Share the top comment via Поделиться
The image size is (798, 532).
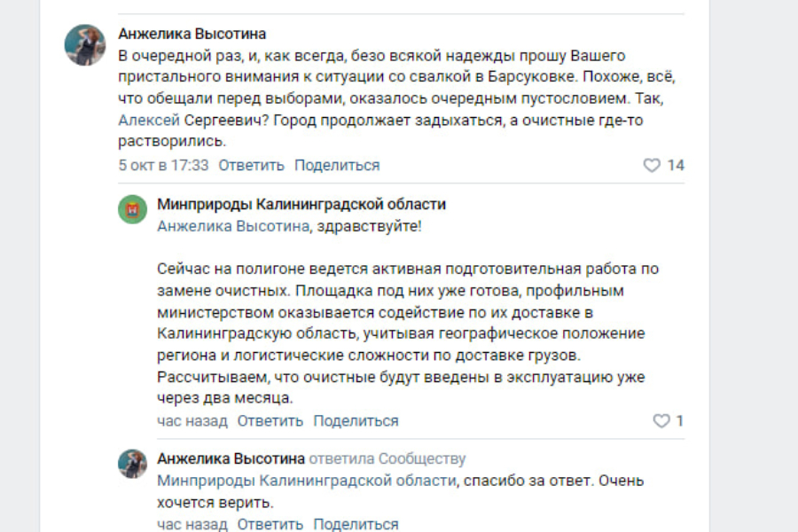(x=337, y=165)
